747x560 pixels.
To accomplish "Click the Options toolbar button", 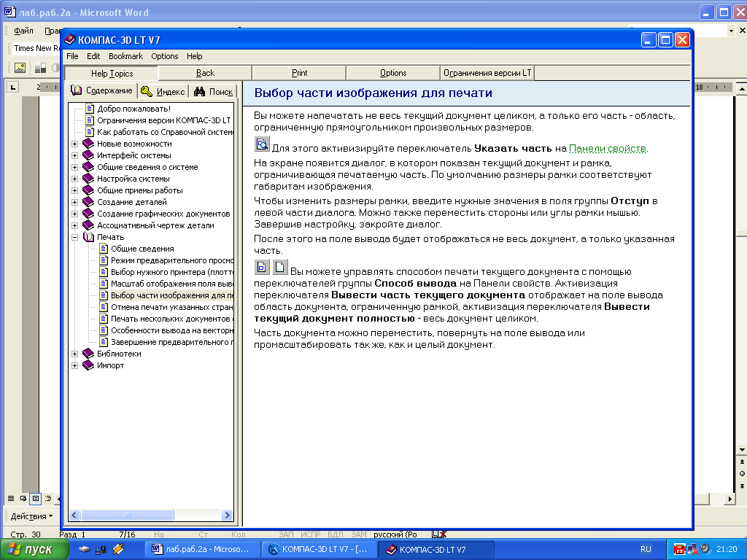I will (x=393, y=73).
